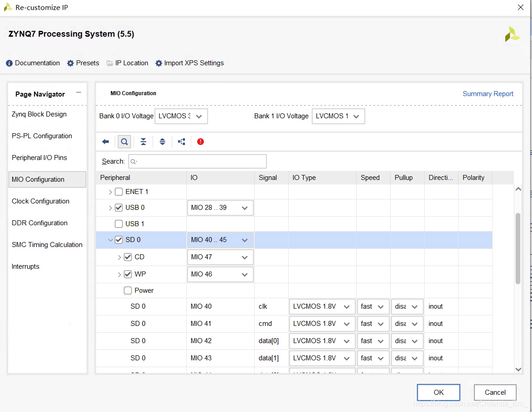Expand the CD tree row

[119, 257]
